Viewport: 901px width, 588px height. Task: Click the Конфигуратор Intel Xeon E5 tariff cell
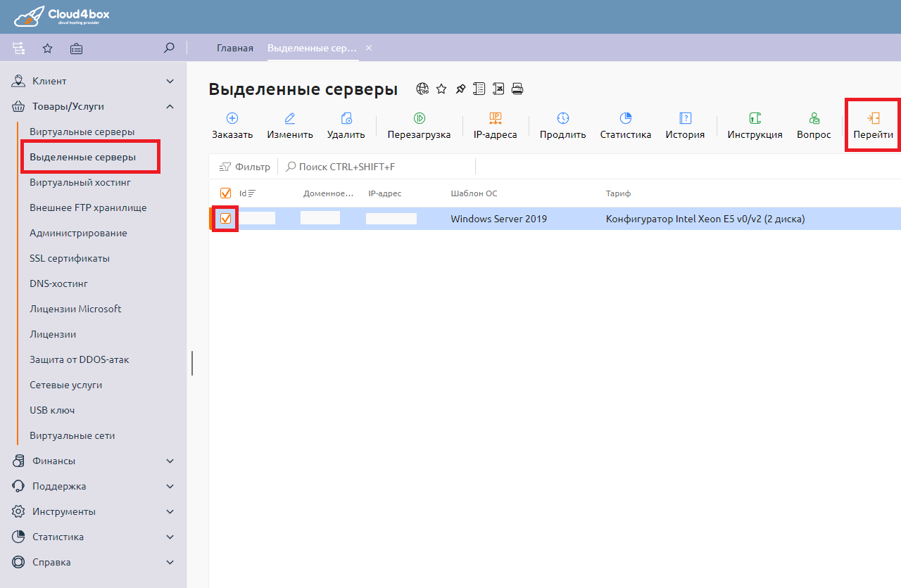(705, 219)
